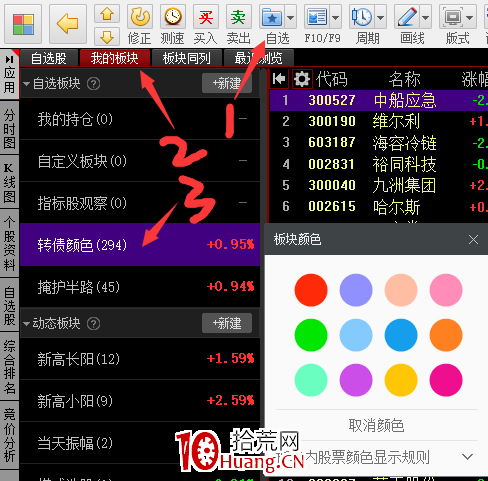Select stock row 300190 维尔利

[x=379, y=121]
